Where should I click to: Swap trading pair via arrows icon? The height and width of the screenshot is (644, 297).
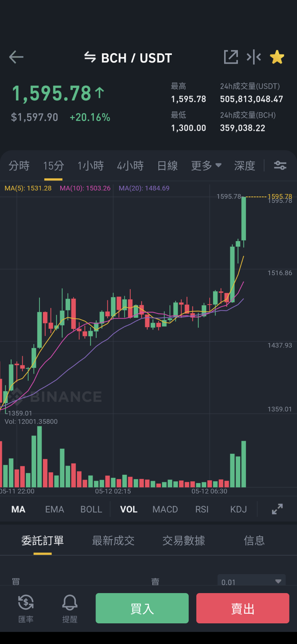pyautogui.click(x=90, y=57)
